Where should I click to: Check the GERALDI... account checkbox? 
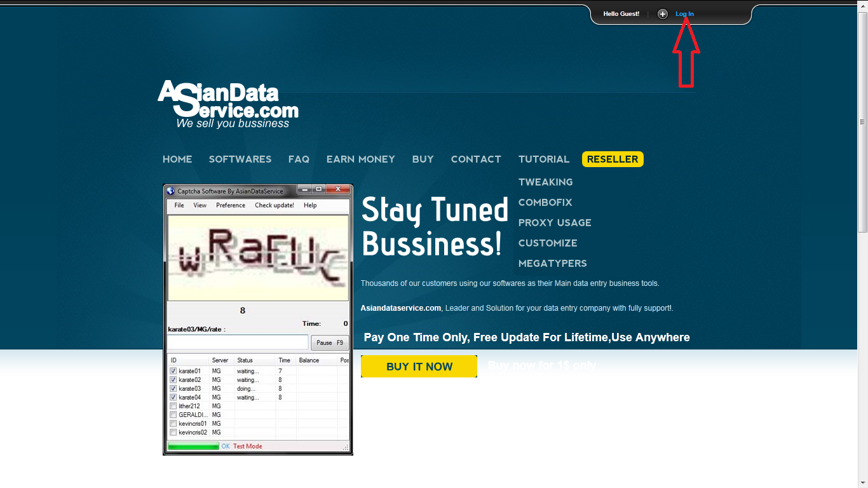(173, 415)
